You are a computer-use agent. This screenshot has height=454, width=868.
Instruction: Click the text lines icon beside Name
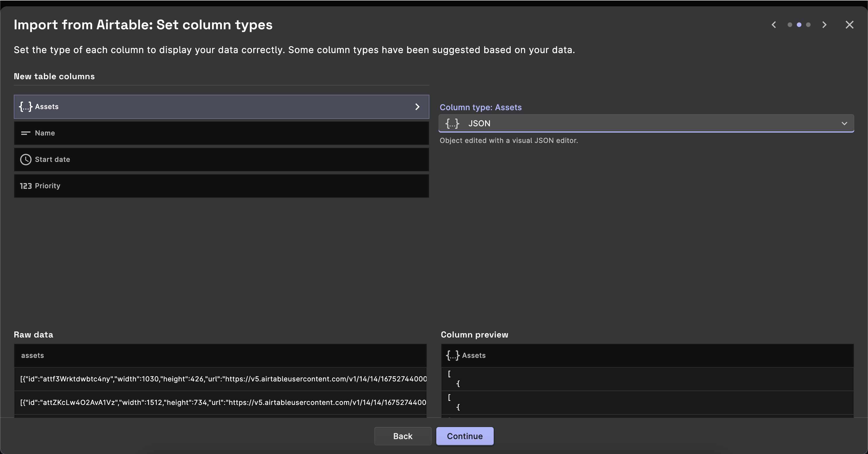pos(26,133)
